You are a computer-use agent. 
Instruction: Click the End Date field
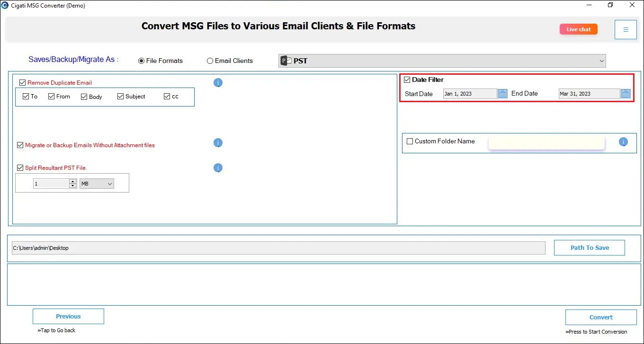[589, 94]
